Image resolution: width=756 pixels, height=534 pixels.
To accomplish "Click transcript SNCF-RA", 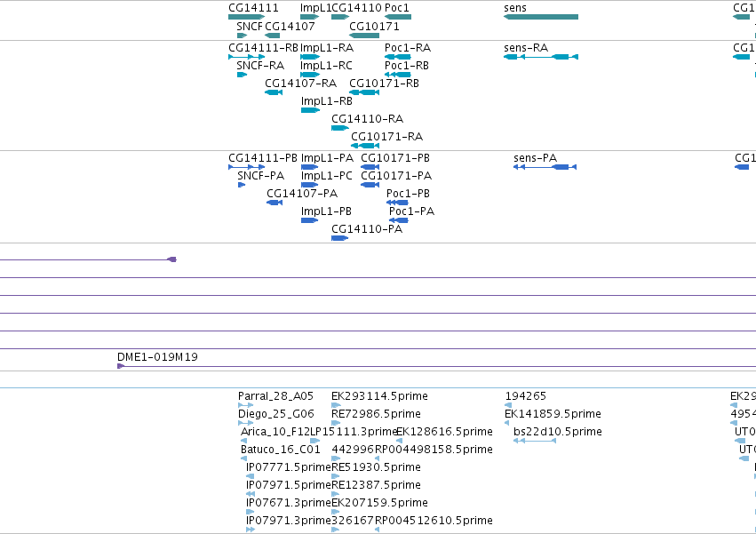I will click(242, 75).
